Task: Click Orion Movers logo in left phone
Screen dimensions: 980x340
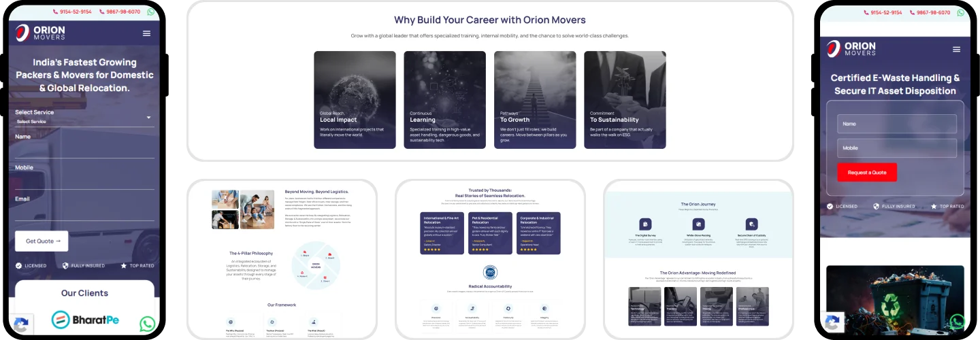Action: (40, 33)
